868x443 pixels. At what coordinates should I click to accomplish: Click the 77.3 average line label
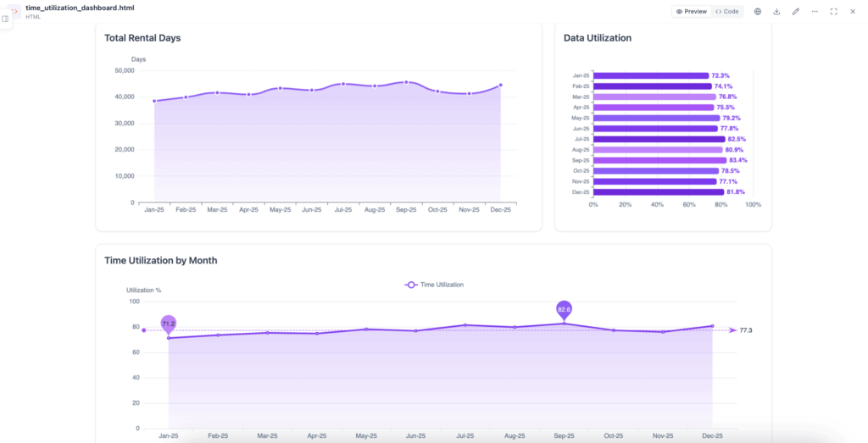click(746, 330)
